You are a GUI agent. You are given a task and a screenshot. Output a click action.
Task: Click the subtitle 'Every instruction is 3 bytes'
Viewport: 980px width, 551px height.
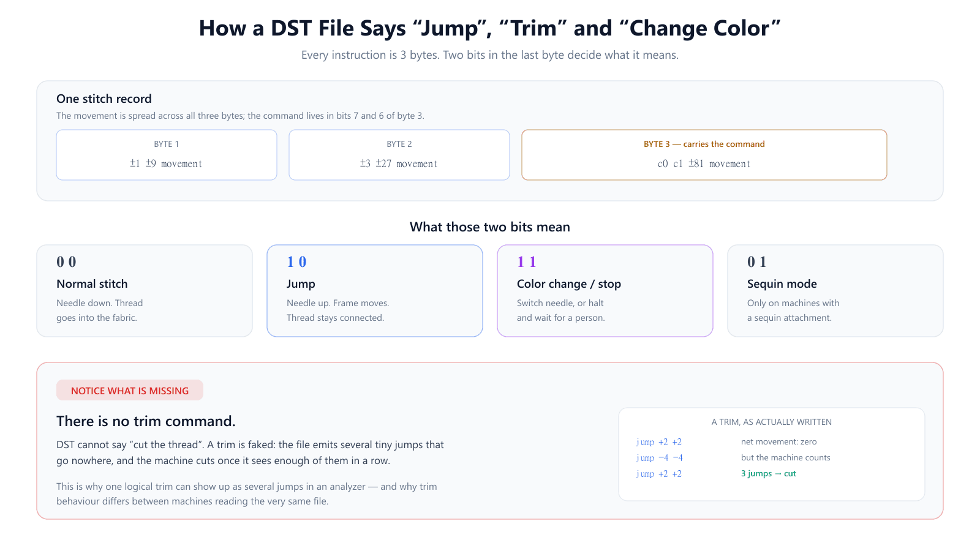(490, 55)
